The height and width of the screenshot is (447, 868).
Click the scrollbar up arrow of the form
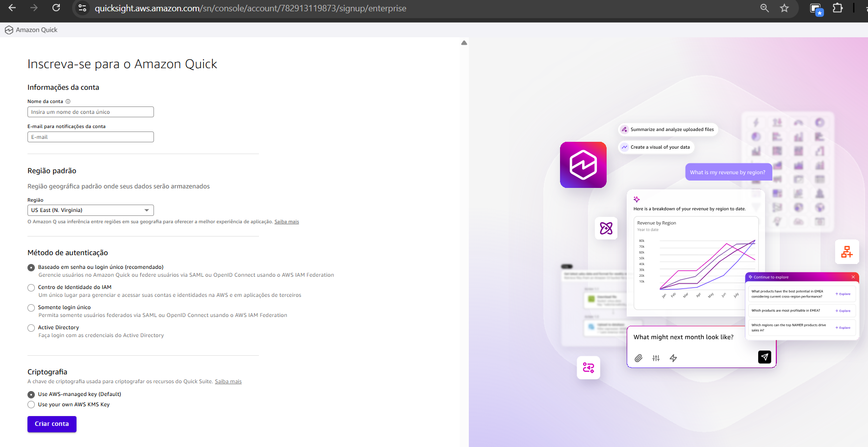[x=464, y=43]
